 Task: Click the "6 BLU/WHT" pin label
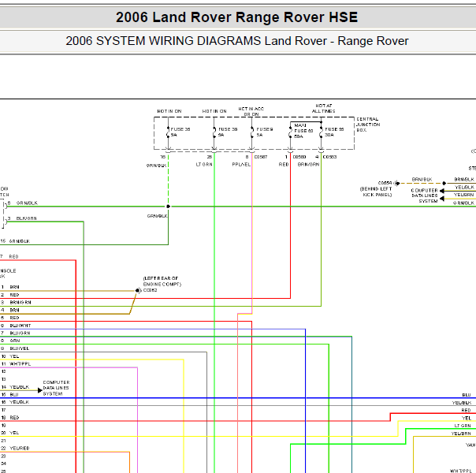click(x=16, y=326)
